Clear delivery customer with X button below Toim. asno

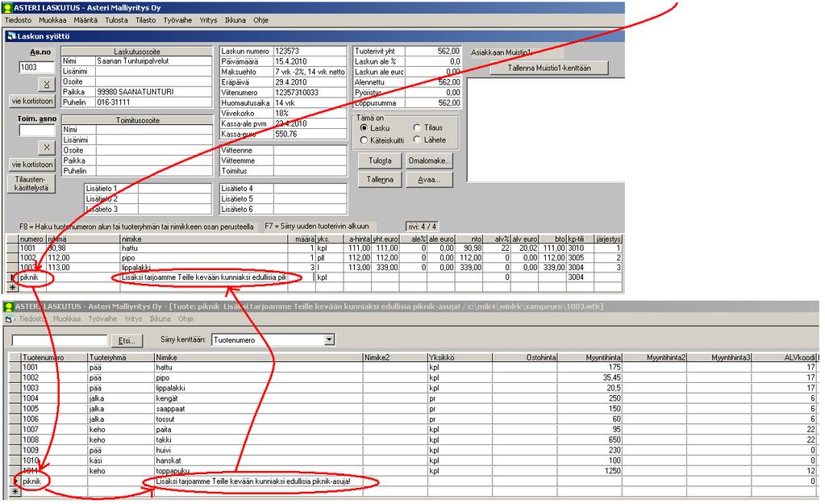tap(47, 148)
